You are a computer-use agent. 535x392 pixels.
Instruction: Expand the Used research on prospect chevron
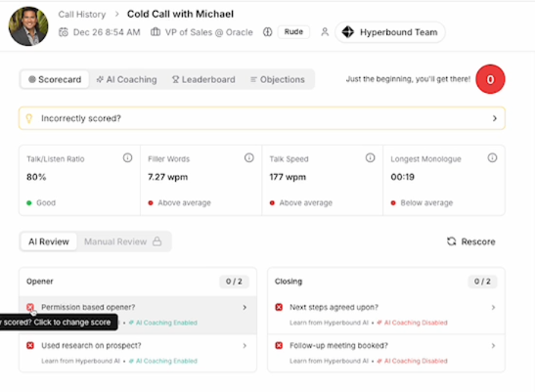coord(245,346)
